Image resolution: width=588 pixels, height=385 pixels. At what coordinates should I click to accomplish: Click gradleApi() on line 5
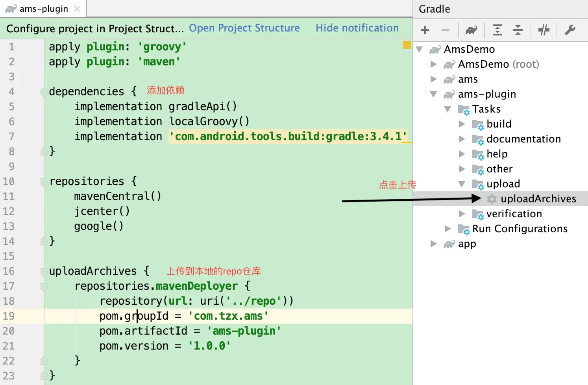point(203,107)
